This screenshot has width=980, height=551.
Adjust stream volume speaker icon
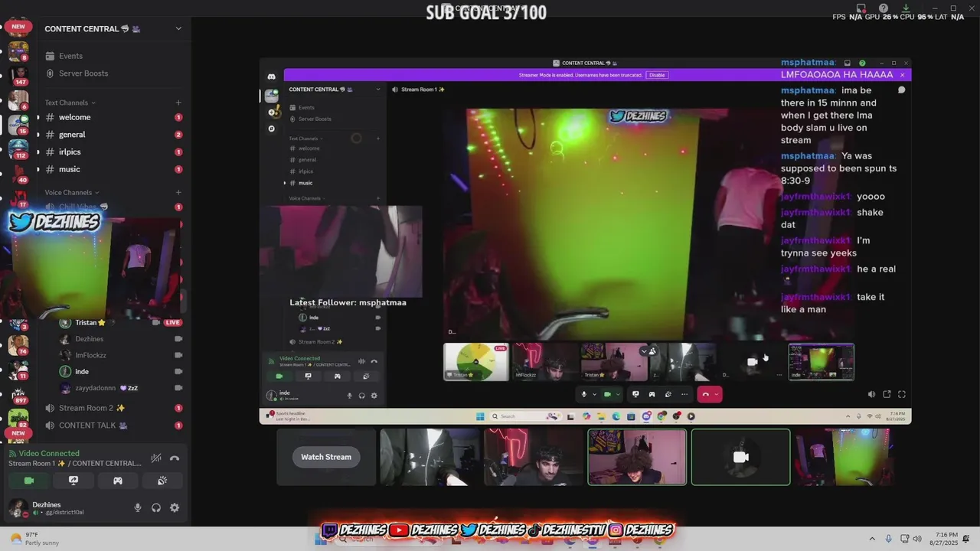[871, 394]
